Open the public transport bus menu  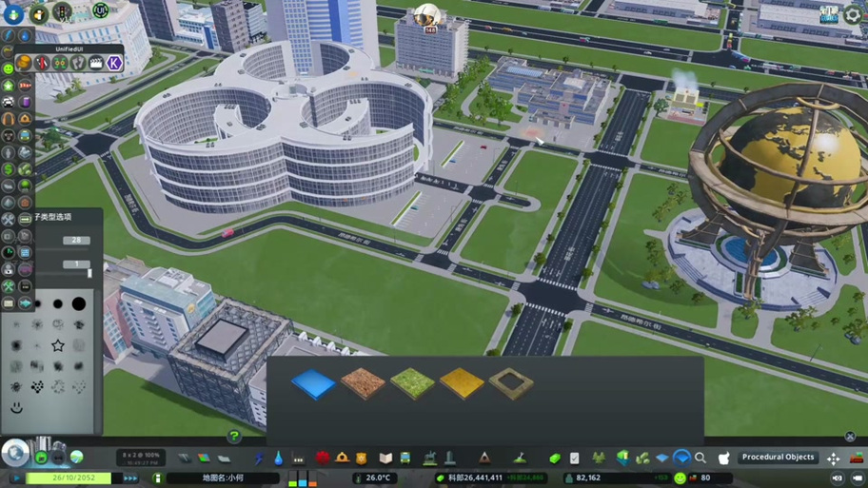[405, 459]
